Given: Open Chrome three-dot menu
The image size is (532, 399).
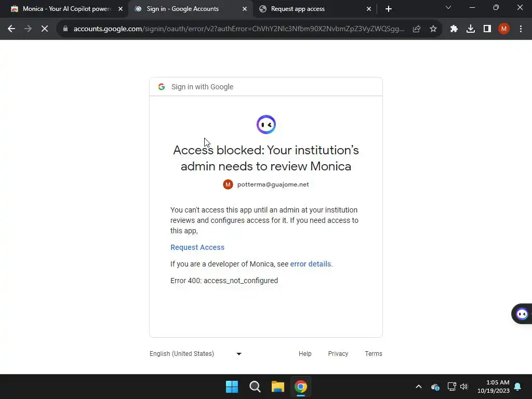Looking at the screenshot, I should point(521,29).
